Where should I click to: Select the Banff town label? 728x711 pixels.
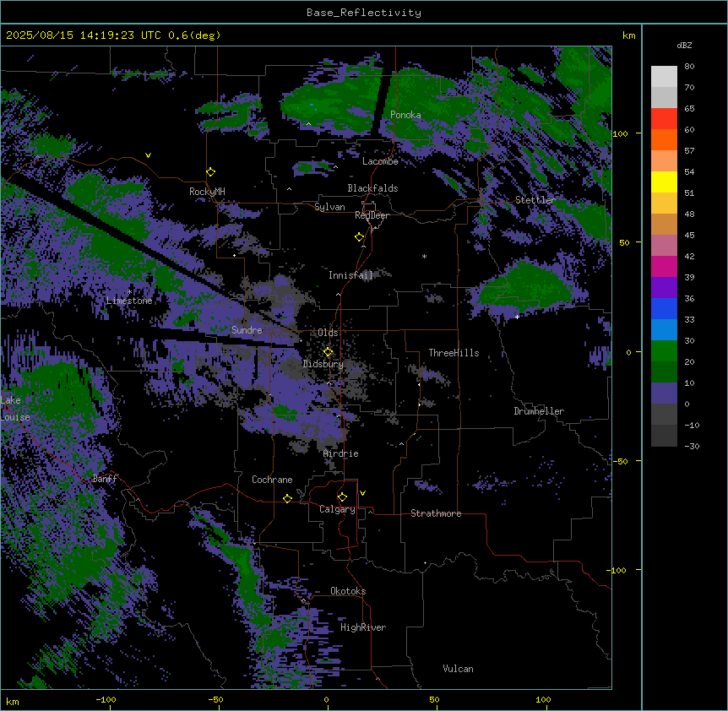[x=105, y=479]
